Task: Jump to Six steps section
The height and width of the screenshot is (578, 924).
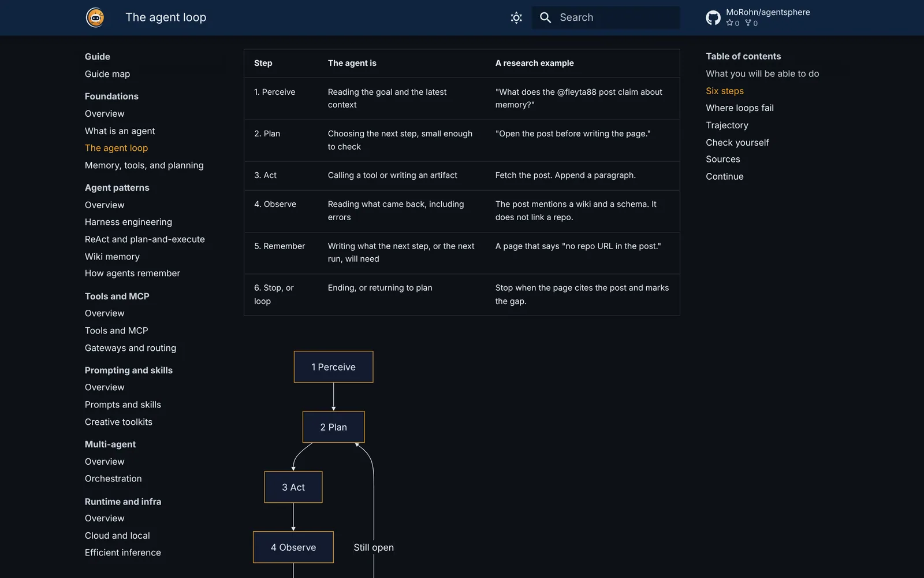Action: (725, 91)
